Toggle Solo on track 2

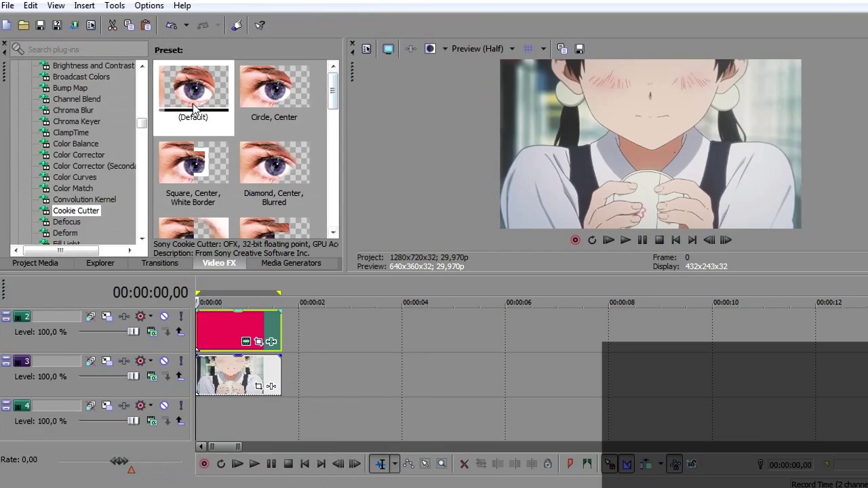point(181,317)
